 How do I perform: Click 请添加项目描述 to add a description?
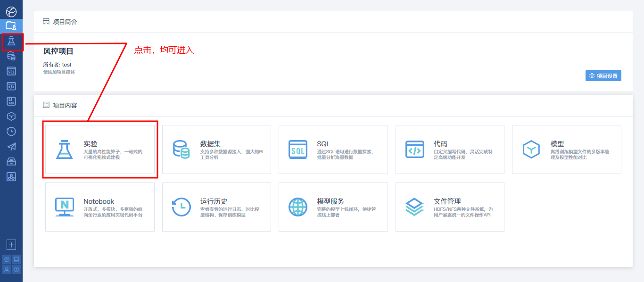pyautogui.click(x=59, y=72)
